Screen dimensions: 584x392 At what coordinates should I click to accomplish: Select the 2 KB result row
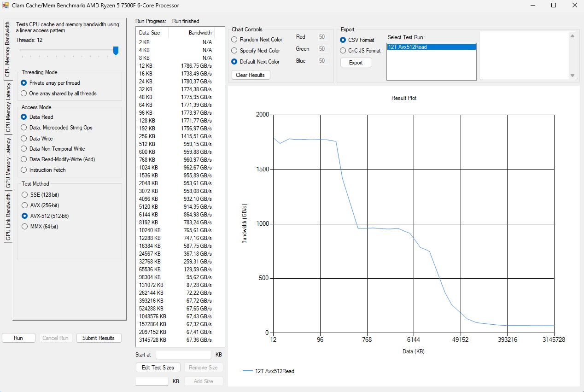[175, 42]
